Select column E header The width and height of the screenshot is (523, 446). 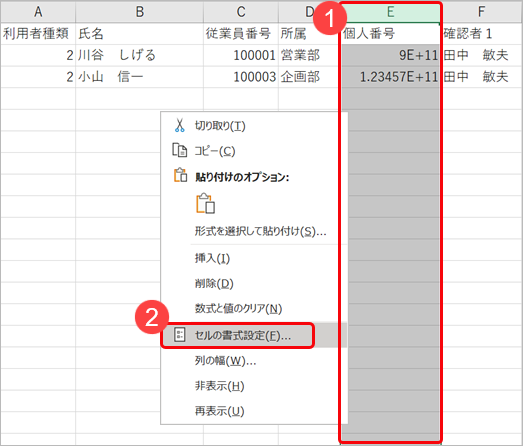click(x=391, y=12)
